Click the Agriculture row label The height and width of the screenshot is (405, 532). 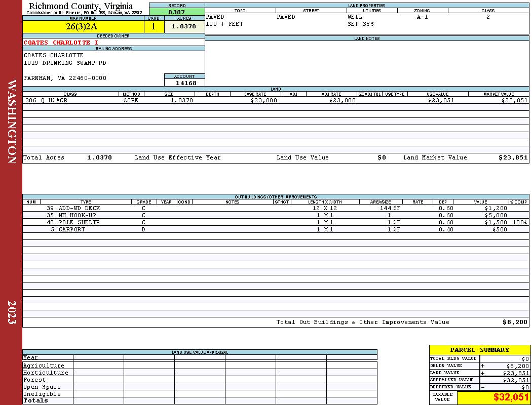44,366
